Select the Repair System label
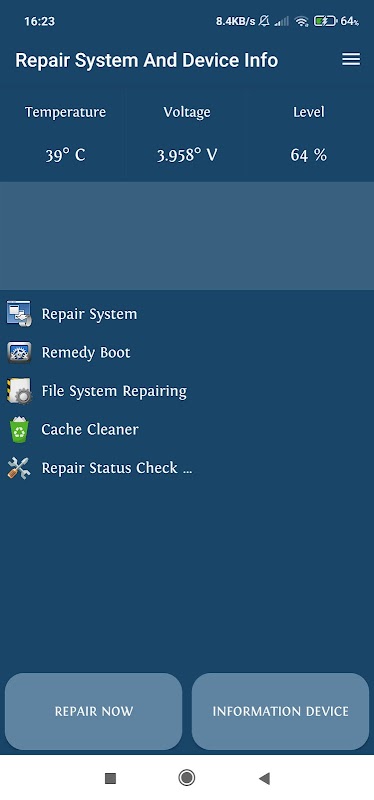374x800 pixels. pyautogui.click(x=89, y=314)
